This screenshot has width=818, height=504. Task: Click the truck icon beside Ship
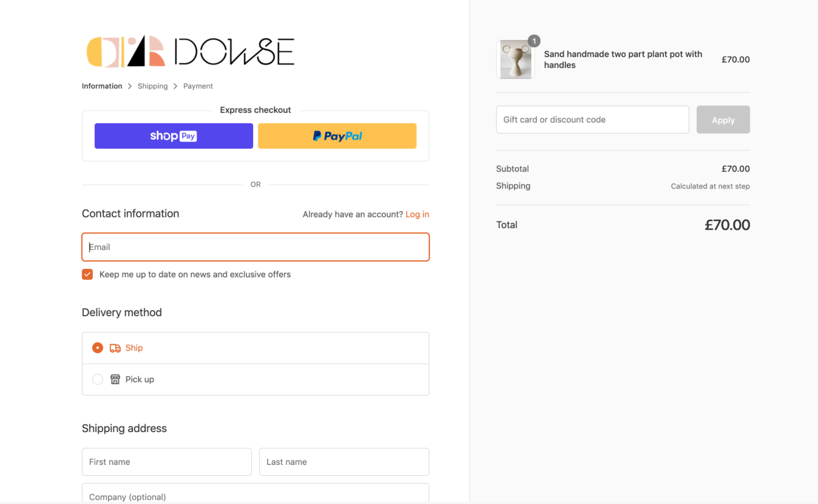click(x=115, y=348)
